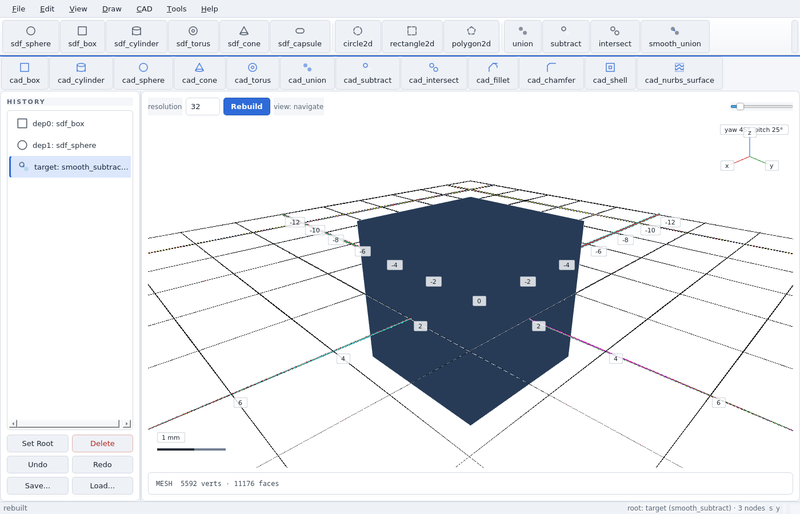This screenshot has width=800, height=514.
Task: Apply the union operation
Action: pos(522,37)
